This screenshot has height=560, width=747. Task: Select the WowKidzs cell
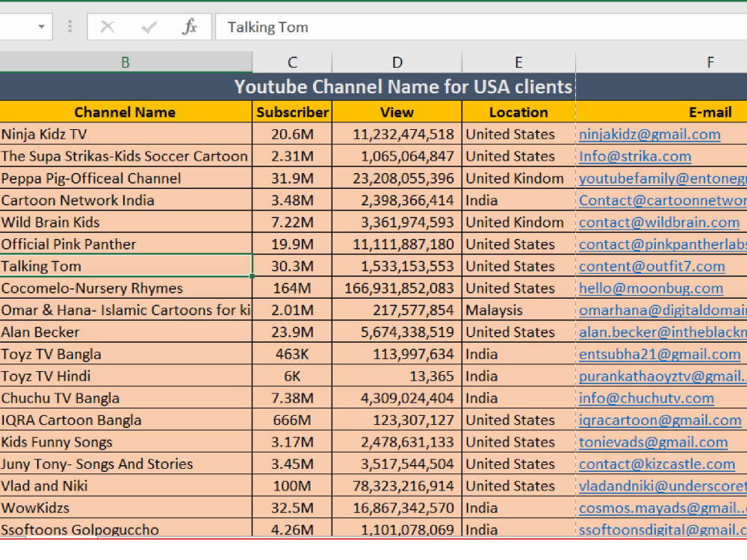click(125, 508)
